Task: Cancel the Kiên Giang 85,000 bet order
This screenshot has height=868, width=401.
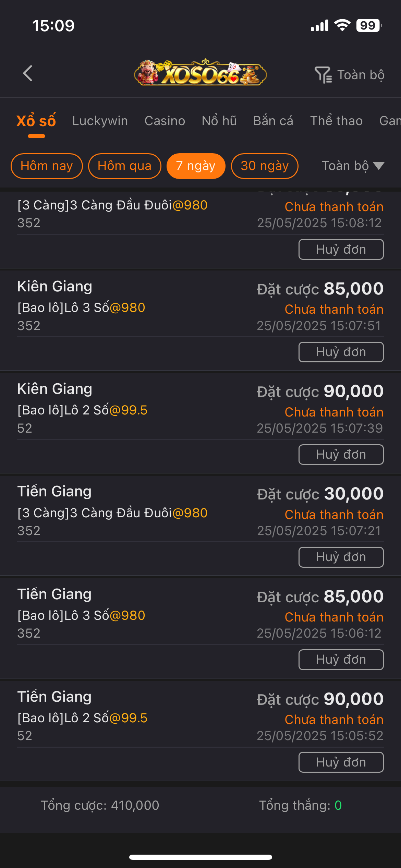Action: click(341, 352)
